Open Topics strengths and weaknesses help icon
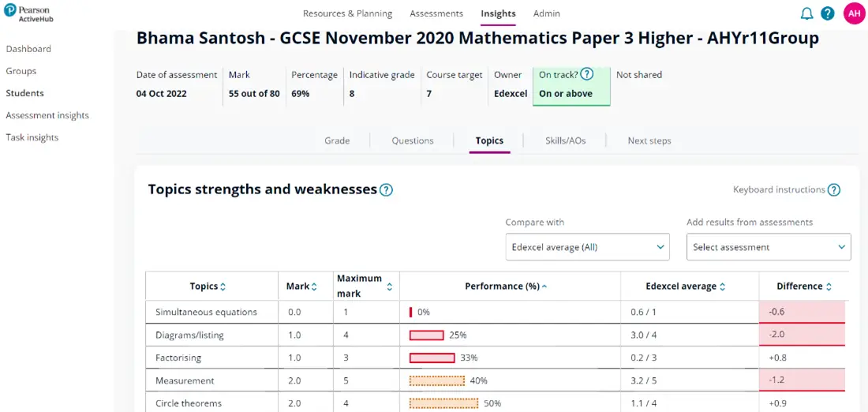The width and height of the screenshot is (868, 412). (386, 189)
